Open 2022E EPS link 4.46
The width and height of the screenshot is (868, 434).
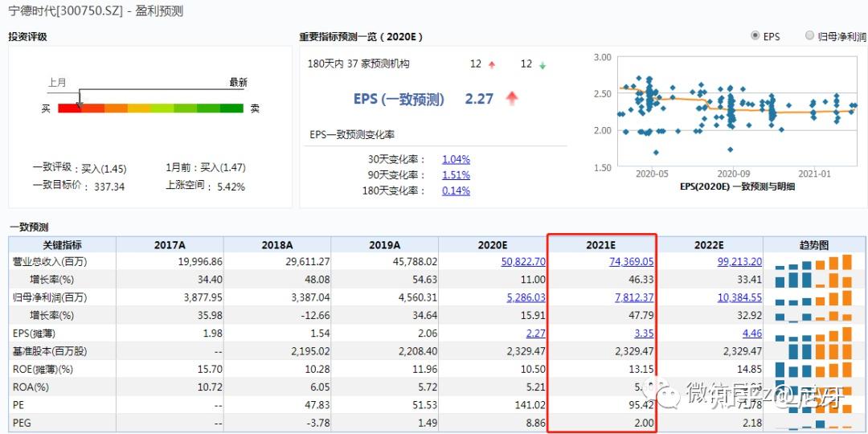[x=752, y=334]
